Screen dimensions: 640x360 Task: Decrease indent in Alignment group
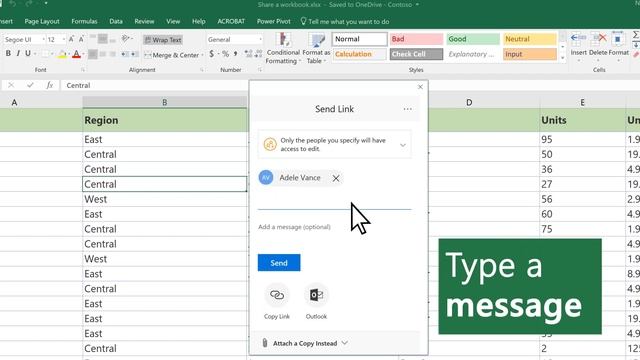(x=124, y=54)
